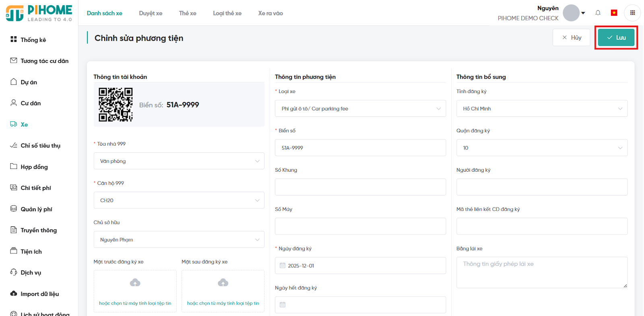Open the Xe ra vào tab
This screenshot has width=644, height=316.
(270, 13)
